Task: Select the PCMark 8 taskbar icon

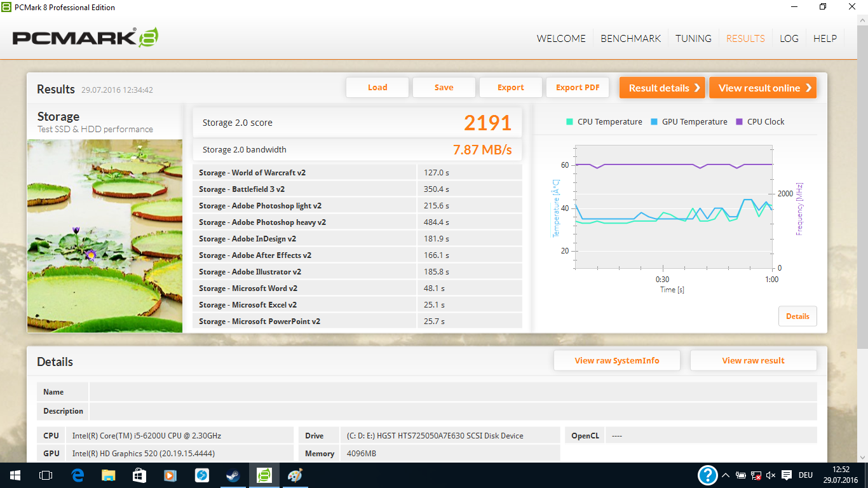Action: (264, 475)
